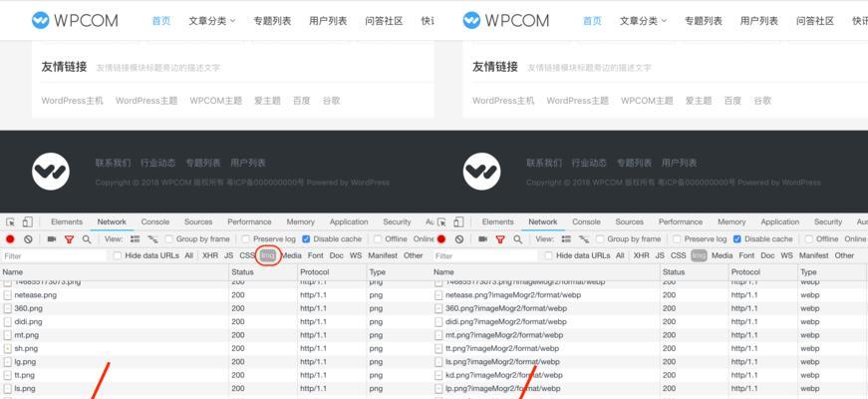Click the clear log icon in right DevTools

pyautogui.click(x=459, y=239)
